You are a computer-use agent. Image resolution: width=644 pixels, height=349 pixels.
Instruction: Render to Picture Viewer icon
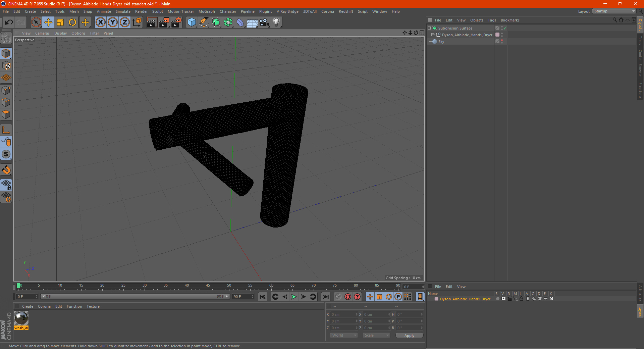(x=164, y=22)
